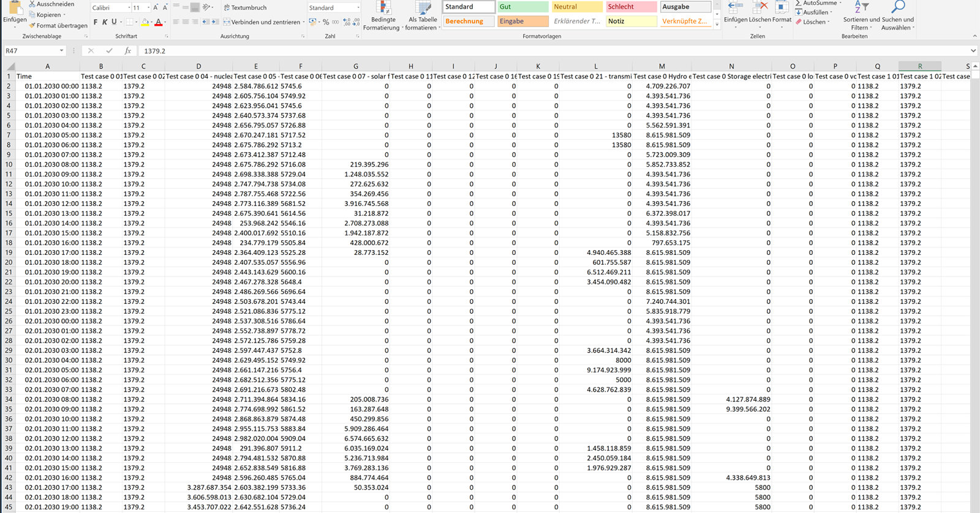The width and height of the screenshot is (980, 513).
Task: Apply the green Gut cell style
Action: pyautogui.click(x=522, y=7)
